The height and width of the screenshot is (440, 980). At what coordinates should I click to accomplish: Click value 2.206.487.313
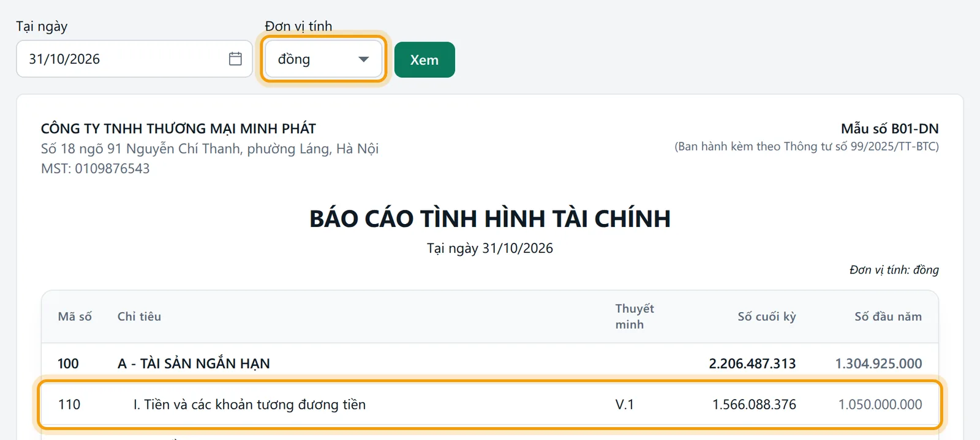coord(752,364)
